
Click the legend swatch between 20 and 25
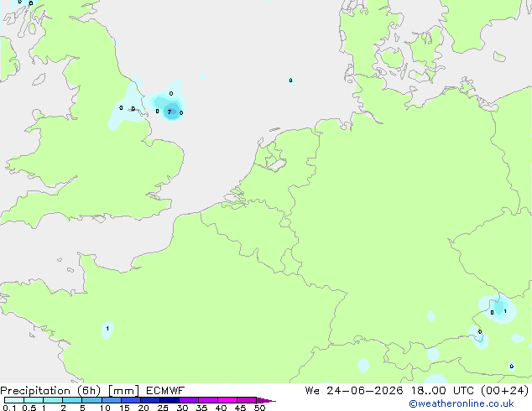pos(149,400)
